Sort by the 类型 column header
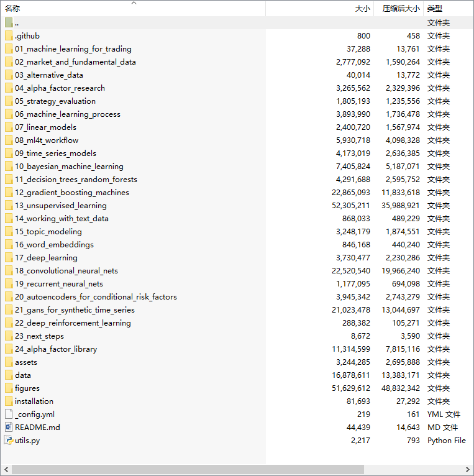 coord(448,8)
